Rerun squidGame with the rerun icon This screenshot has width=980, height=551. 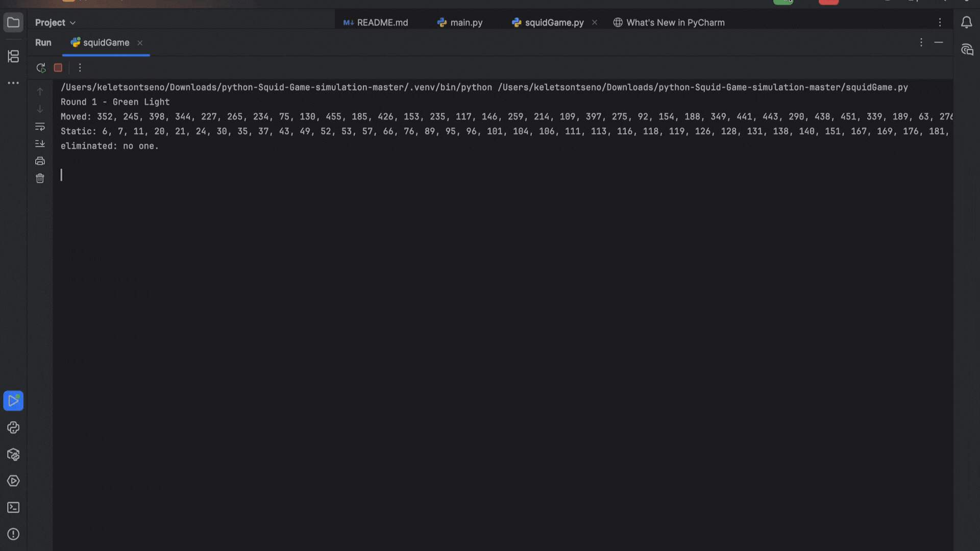tap(41, 68)
